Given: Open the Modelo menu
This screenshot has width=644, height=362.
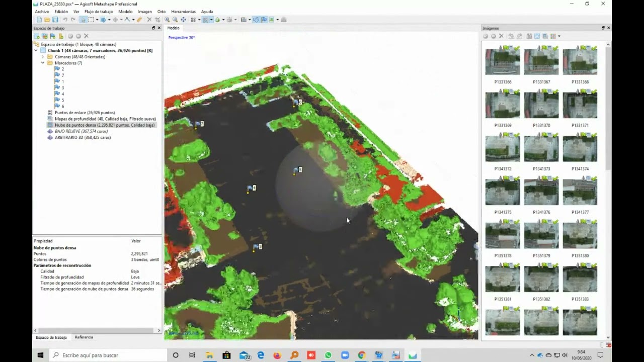Looking at the screenshot, I should point(125,12).
